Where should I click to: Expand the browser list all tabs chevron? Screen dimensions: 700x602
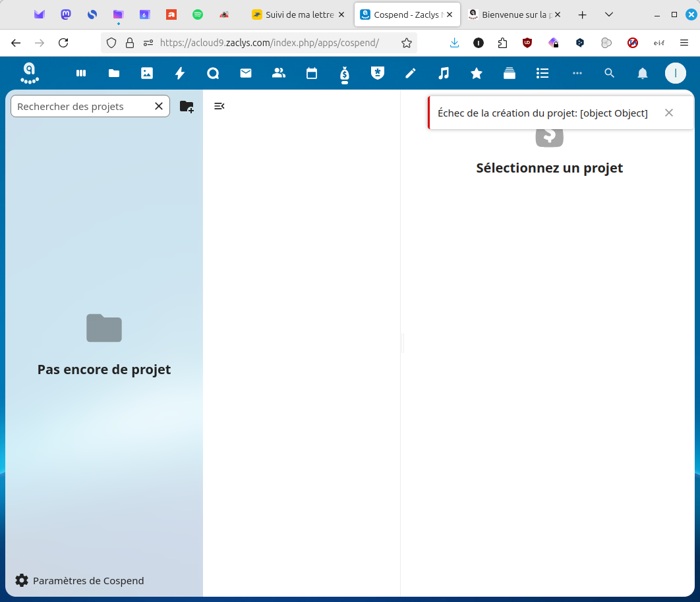click(x=609, y=14)
